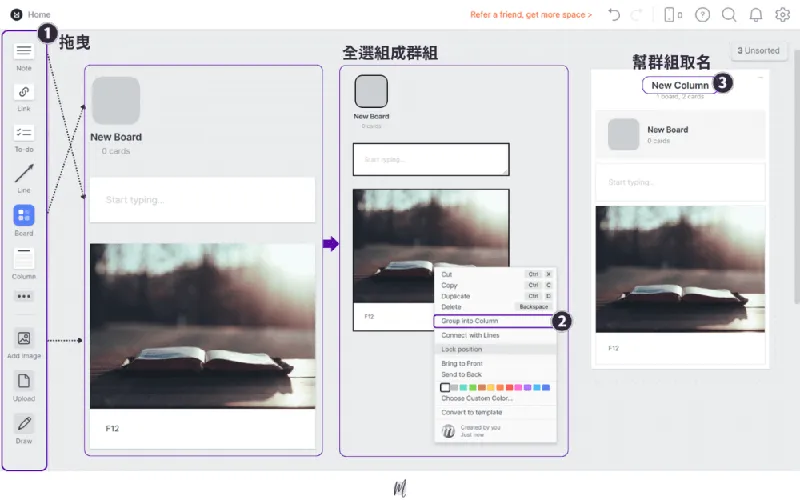This screenshot has width=800, height=500.
Task: Select the Column tool in the sidebar
Action: (x=23, y=258)
